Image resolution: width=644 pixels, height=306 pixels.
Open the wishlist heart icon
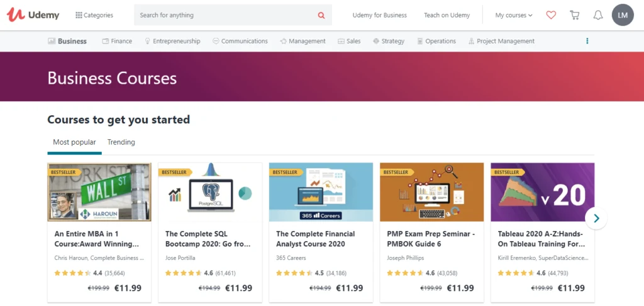point(551,15)
